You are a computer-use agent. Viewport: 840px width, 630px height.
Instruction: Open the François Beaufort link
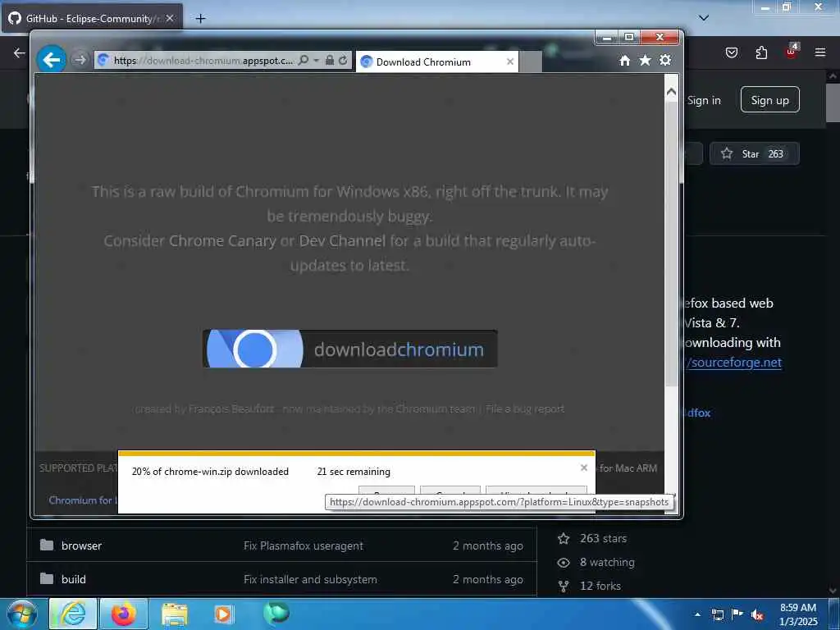[231, 409]
